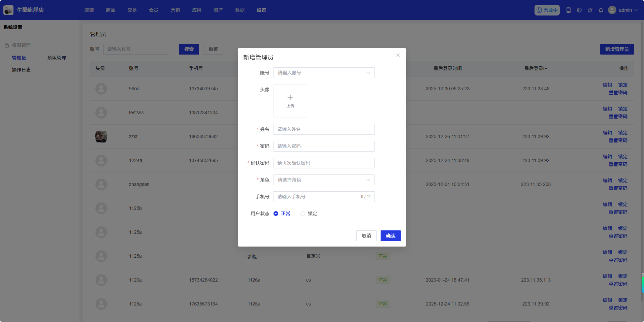Go to 管理员 in the sidebar

(x=19, y=58)
